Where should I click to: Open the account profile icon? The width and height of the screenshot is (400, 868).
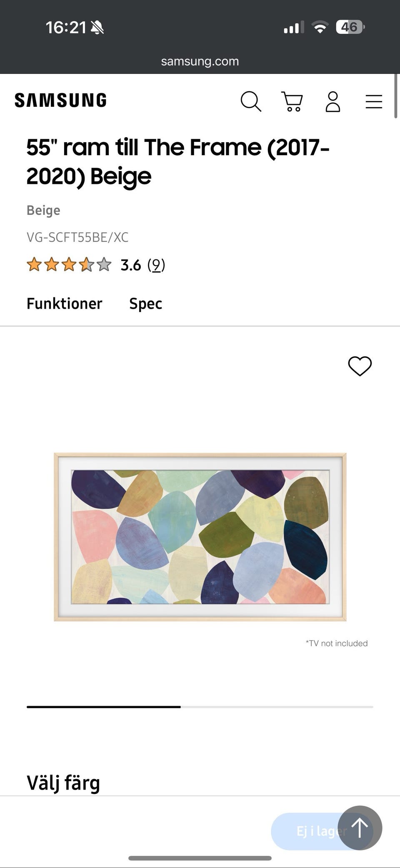[x=333, y=101]
